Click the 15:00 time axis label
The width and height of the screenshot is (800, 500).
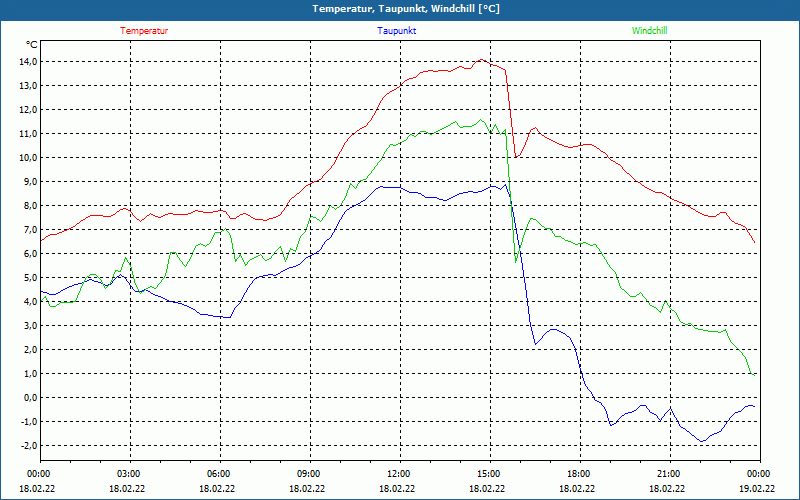click(490, 474)
